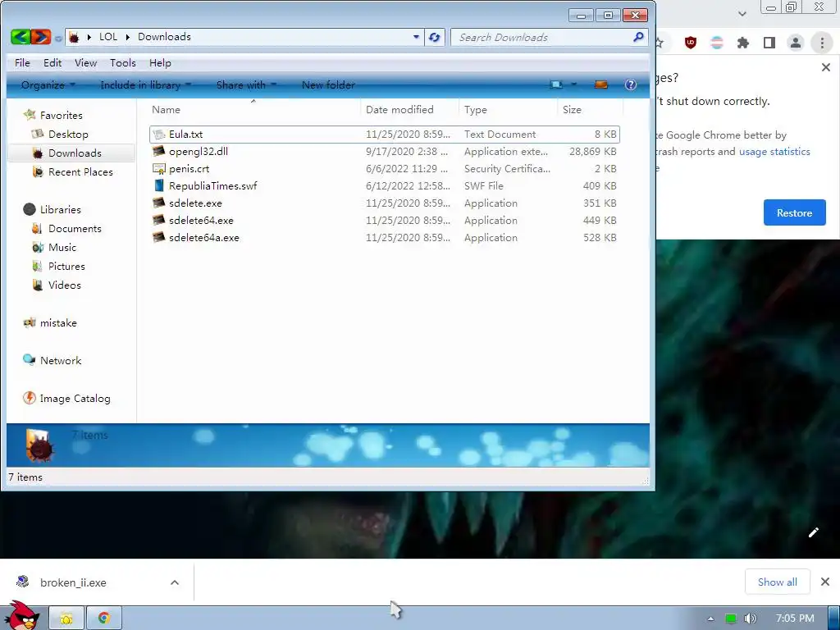Sort by Date modified column
Viewport: 840px width, 630px height.
(410, 110)
